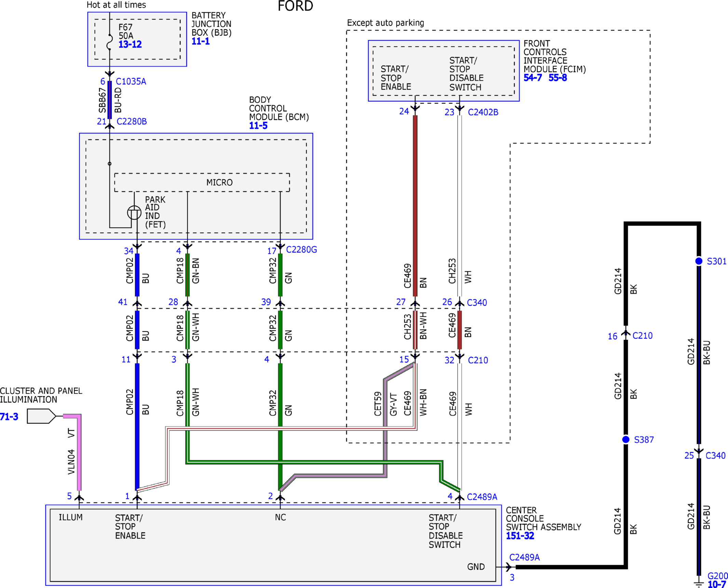Click the WH-BN wire color label

pos(423,402)
